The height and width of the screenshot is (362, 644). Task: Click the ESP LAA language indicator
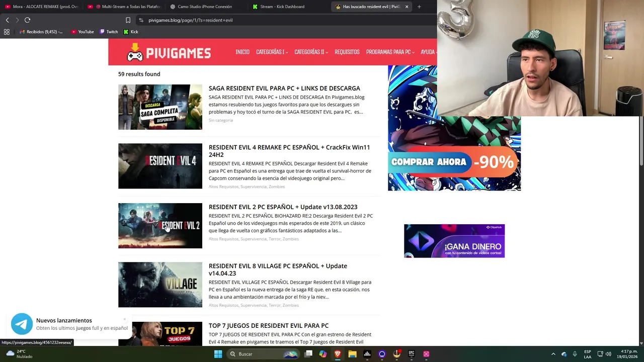pyautogui.click(x=588, y=354)
